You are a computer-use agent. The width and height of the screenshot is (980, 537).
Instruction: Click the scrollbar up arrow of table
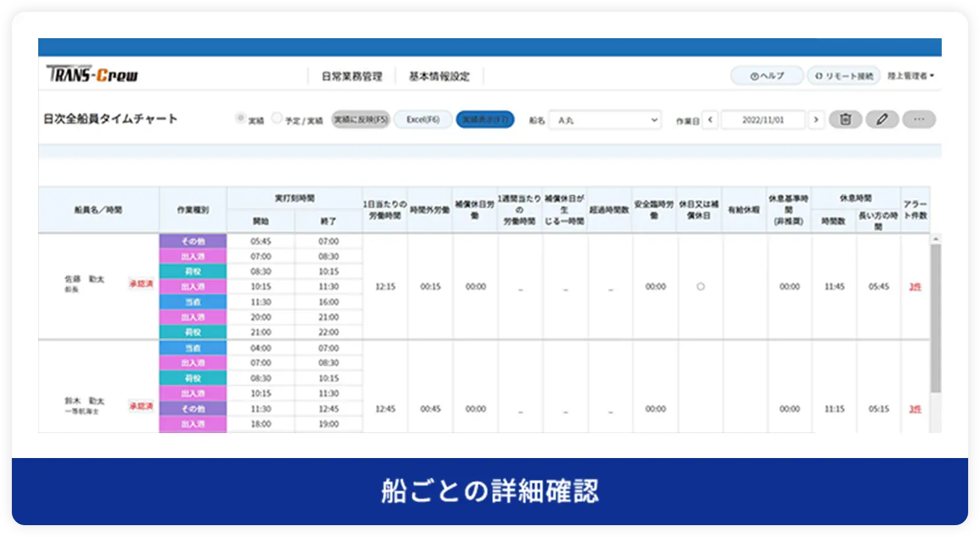936,239
